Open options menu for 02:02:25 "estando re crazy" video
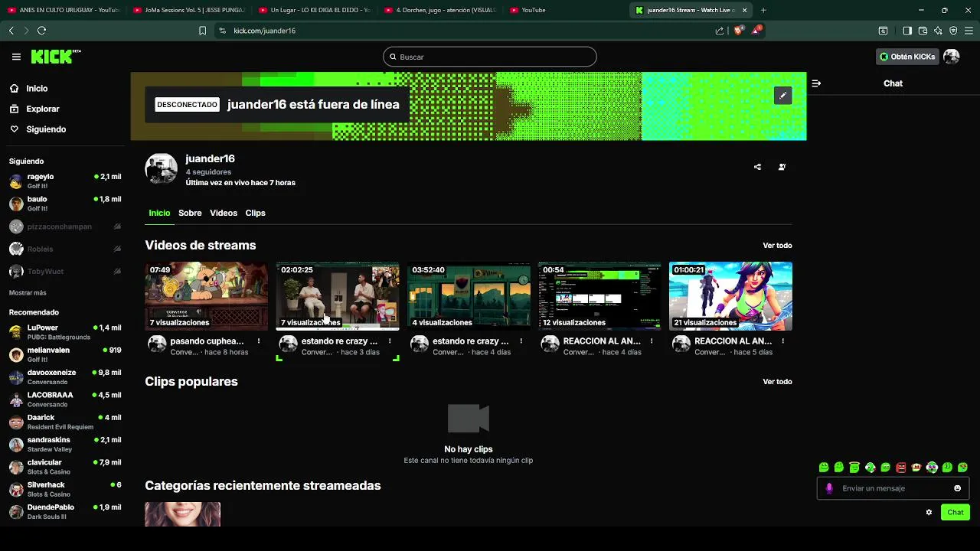Screen dimensions: 980x551 click(x=390, y=341)
